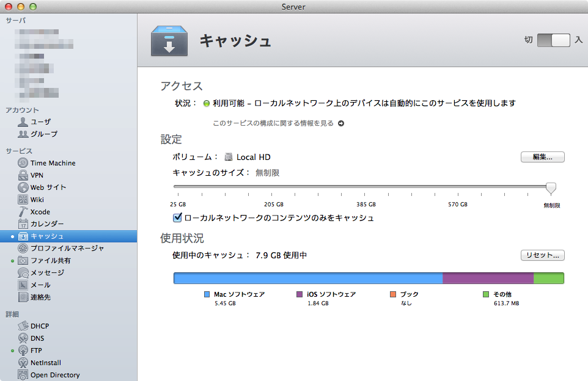Select the Time Machine service icon
Viewport: 588px width, 381px height.
(x=23, y=163)
